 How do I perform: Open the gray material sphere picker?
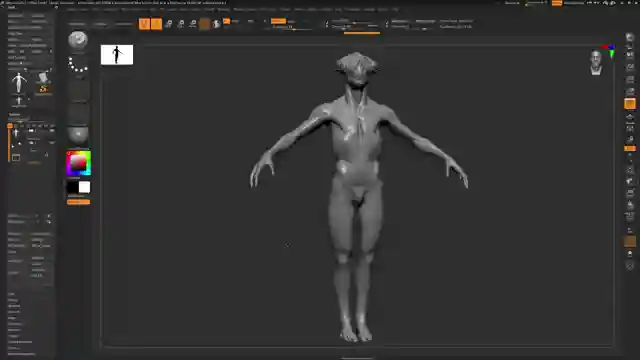tap(78, 135)
